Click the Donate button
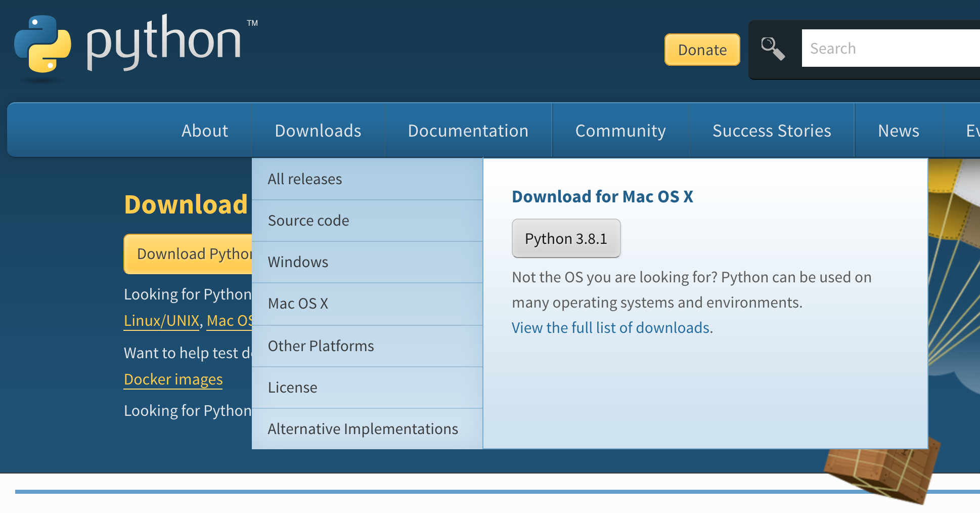This screenshot has width=980, height=513. point(702,50)
